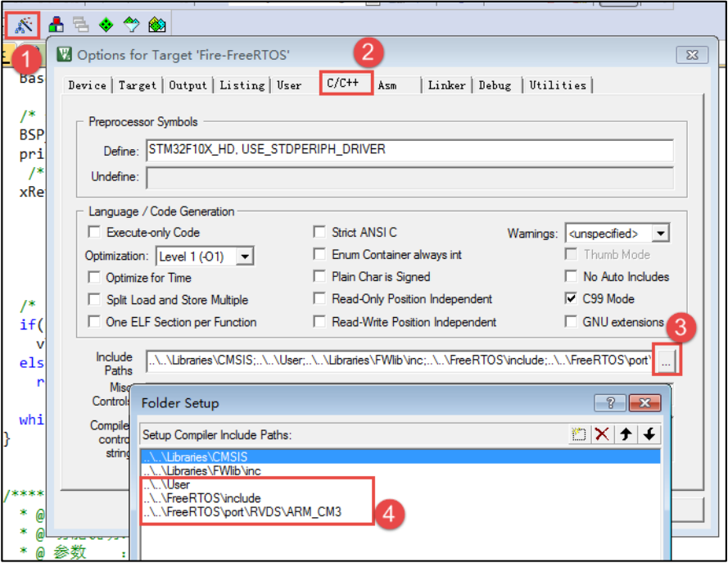Screen dimensions: 728x563
Task: Open the Warnings dropdown
Action: (660, 233)
